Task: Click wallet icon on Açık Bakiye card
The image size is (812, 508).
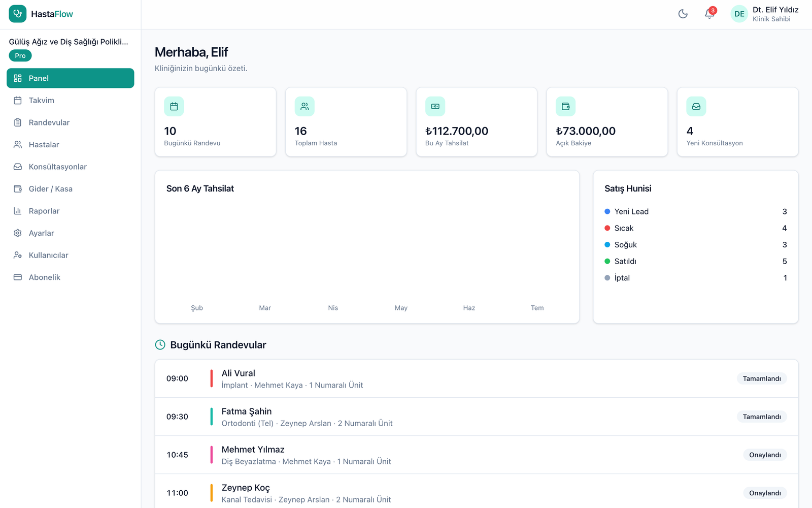Action: 566,106
